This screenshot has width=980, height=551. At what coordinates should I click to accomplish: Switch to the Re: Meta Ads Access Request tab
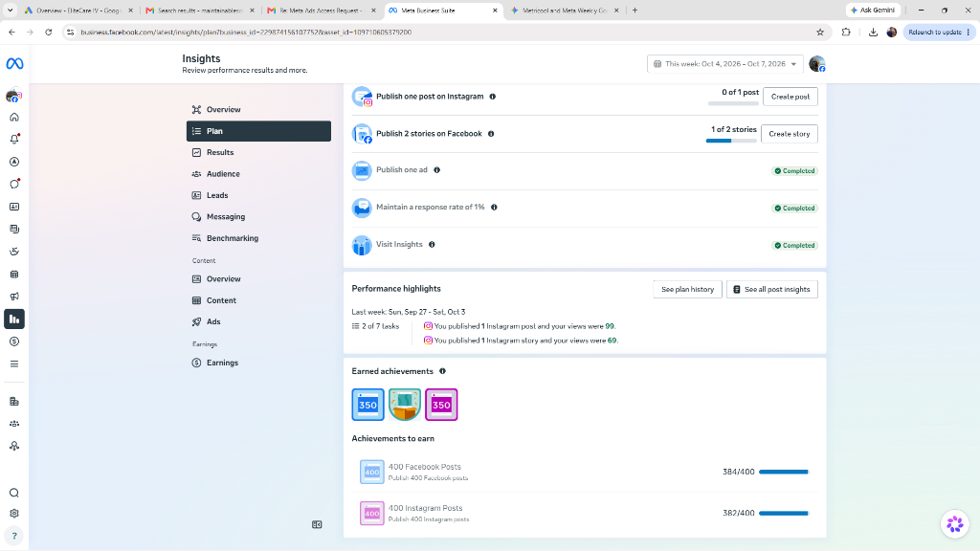tap(322, 10)
